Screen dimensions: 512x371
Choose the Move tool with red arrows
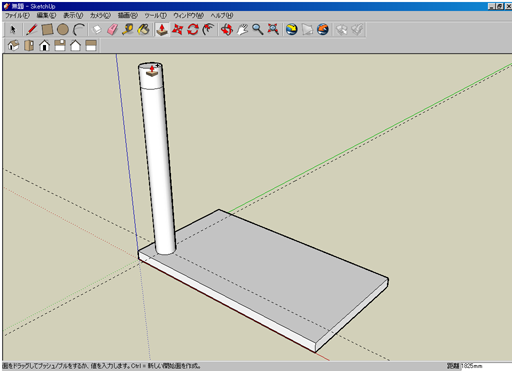point(177,30)
